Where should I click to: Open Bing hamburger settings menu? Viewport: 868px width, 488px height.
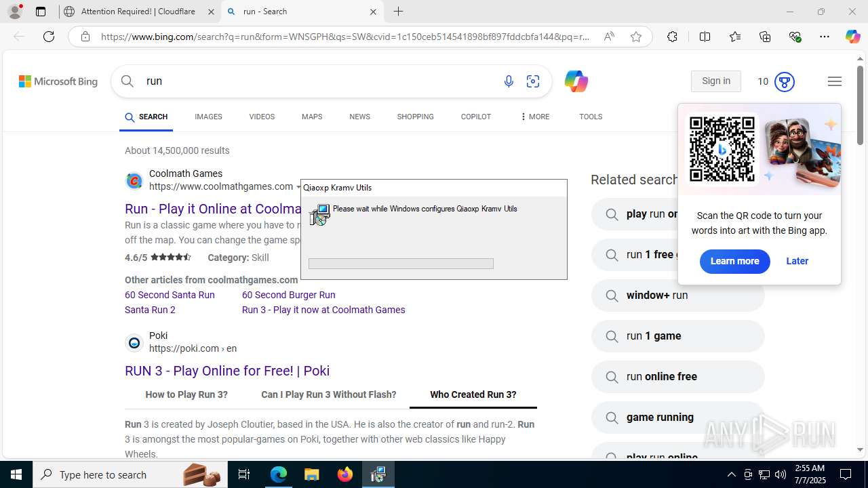835,81
